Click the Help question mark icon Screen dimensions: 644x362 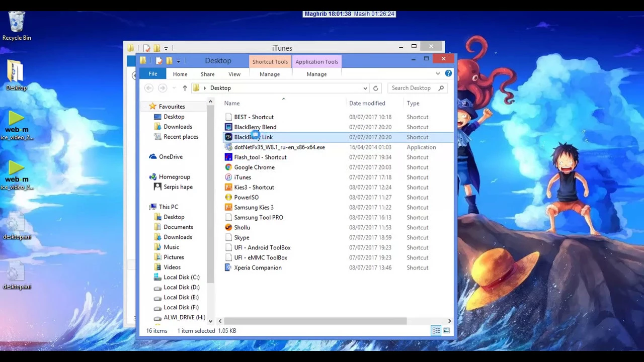click(448, 74)
